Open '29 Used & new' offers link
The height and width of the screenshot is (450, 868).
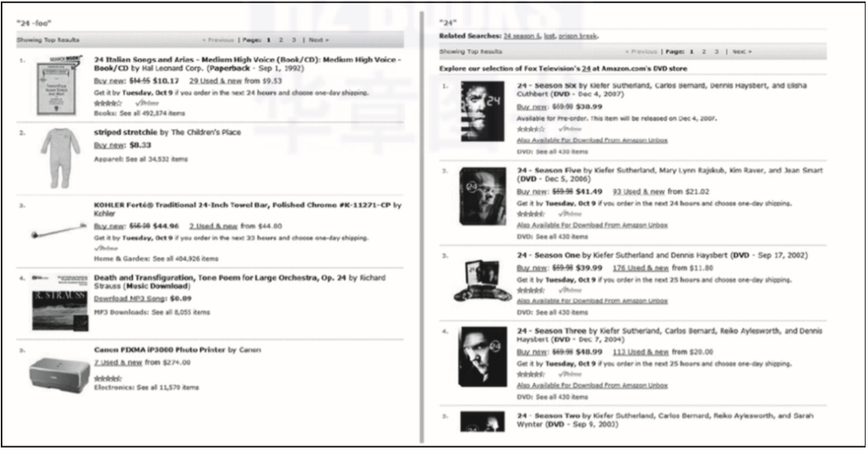point(215,81)
